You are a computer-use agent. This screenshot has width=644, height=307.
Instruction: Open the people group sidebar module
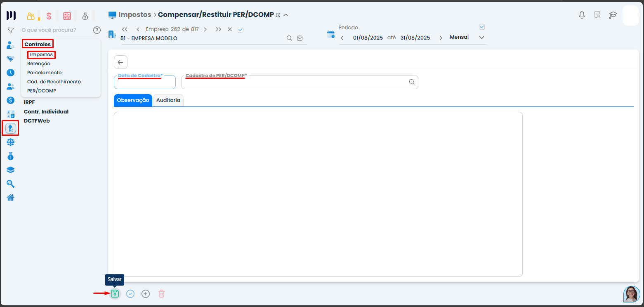(11, 87)
